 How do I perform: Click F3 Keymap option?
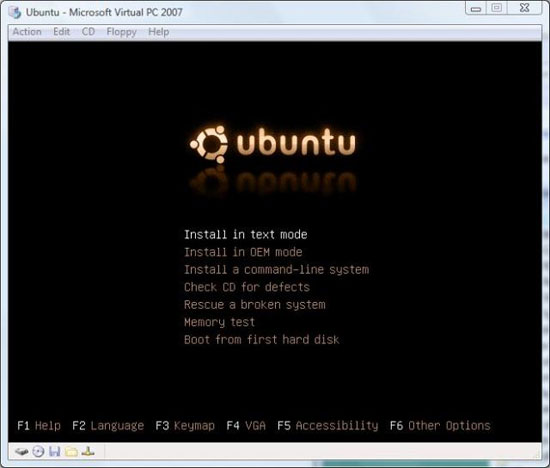185,426
